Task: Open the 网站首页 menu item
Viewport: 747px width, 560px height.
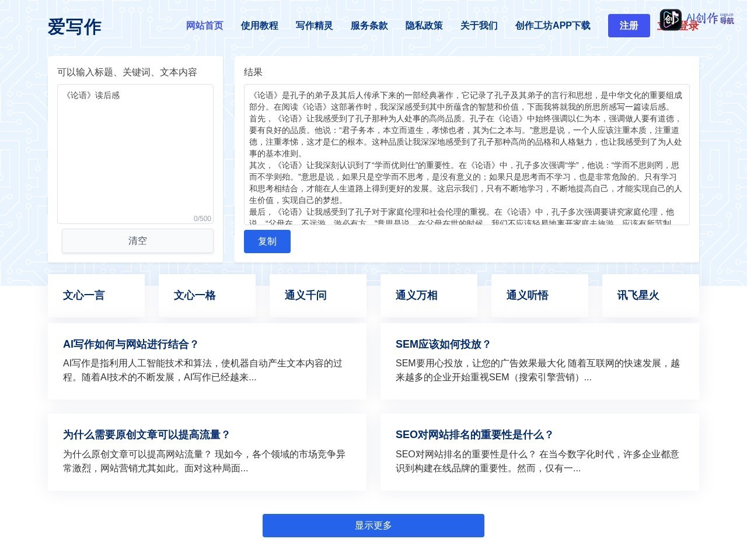Action: [x=205, y=26]
